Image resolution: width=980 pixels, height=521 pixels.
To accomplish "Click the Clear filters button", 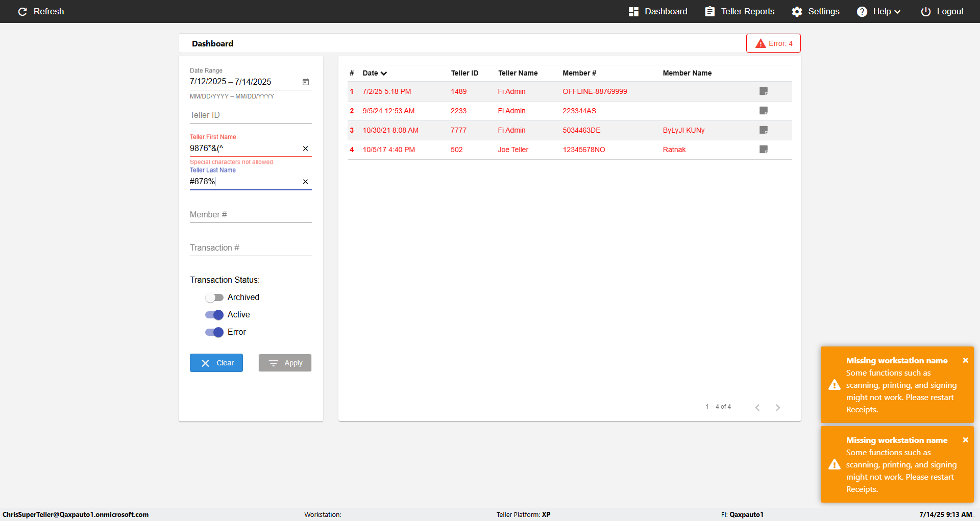I will [x=216, y=363].
